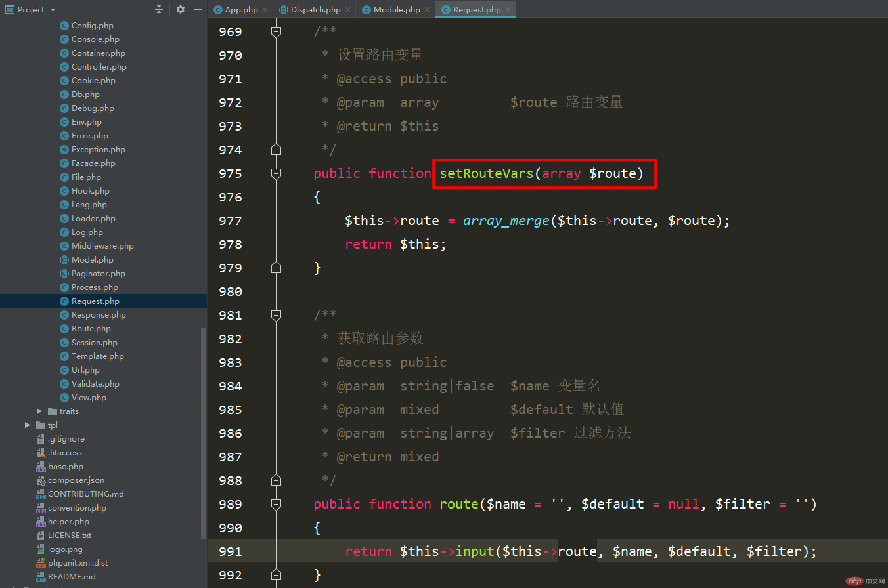Viewport: 888px width, 588px height.
Task: Select Env.php file
Action: pyautogui.click(x=87, y=121)
